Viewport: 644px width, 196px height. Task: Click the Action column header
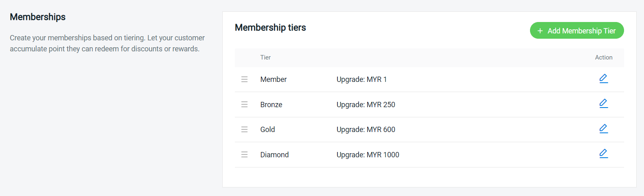pyautogui.click(x=604, y=57)
